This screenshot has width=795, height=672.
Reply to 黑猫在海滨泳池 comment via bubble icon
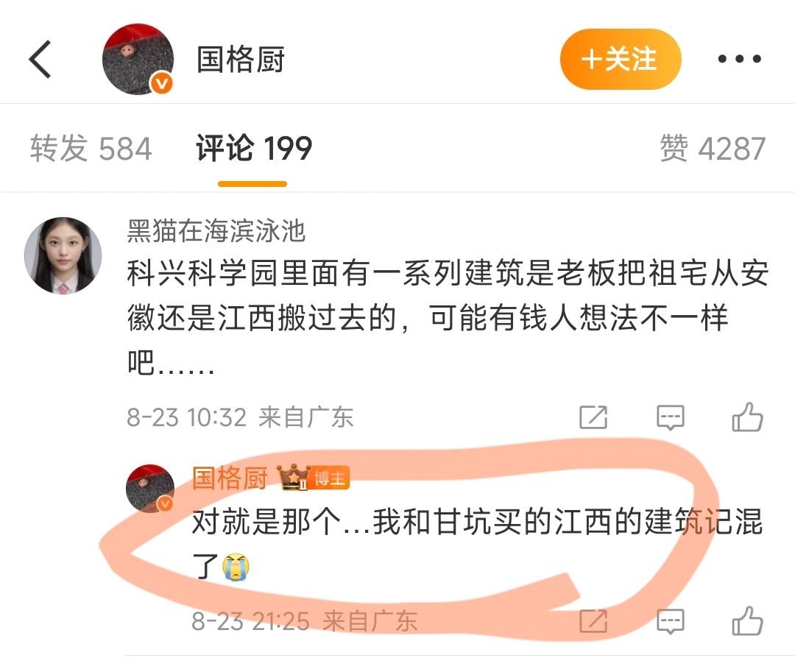coord(671,417)
